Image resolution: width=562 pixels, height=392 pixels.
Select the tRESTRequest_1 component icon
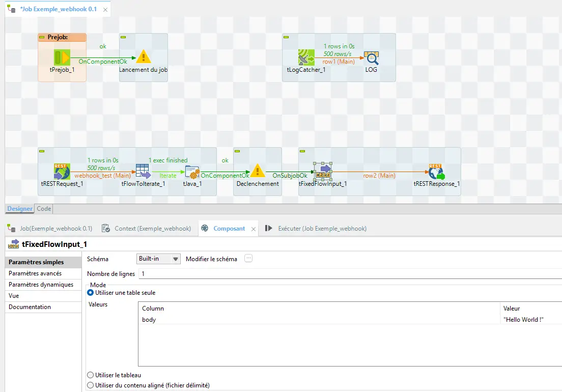click(62, 172)
